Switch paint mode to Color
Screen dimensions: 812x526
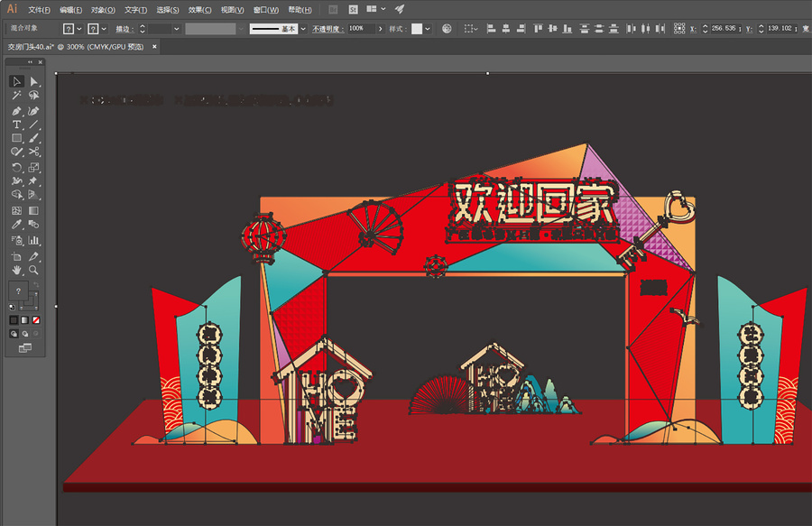point(14,320)
